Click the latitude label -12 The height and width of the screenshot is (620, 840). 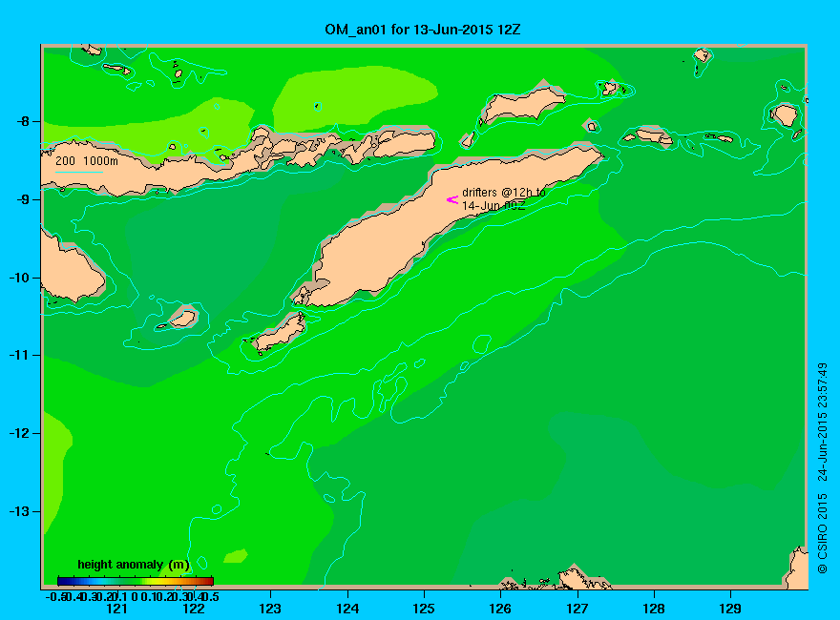tap(18, 433)
